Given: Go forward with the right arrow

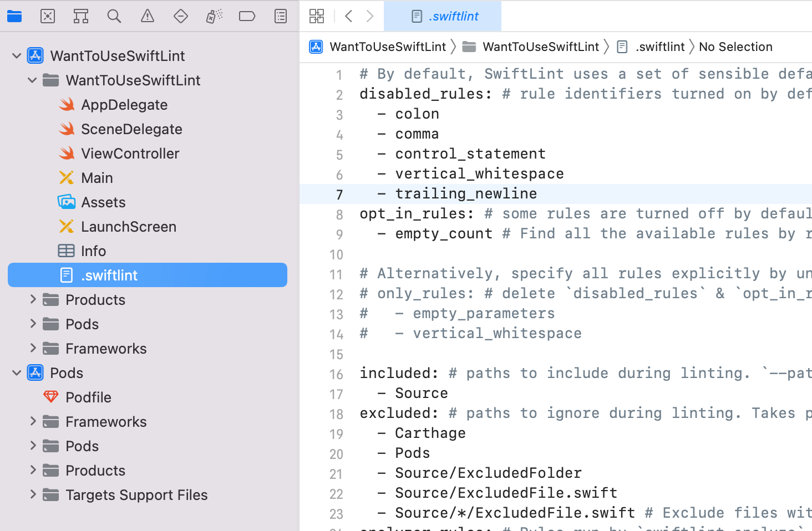Looking at the screenshot, I should pos(370,16).
